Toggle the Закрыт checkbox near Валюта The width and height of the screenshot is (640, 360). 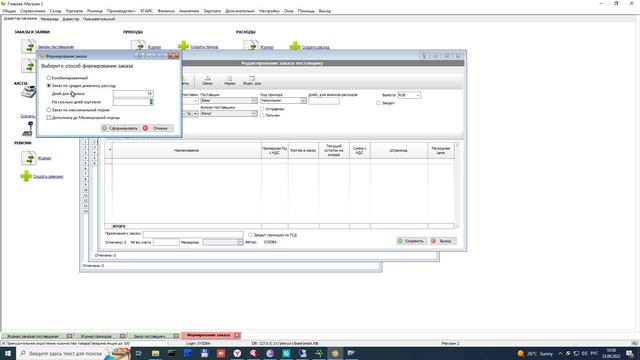pyautogui.click(x=378, y=103)
